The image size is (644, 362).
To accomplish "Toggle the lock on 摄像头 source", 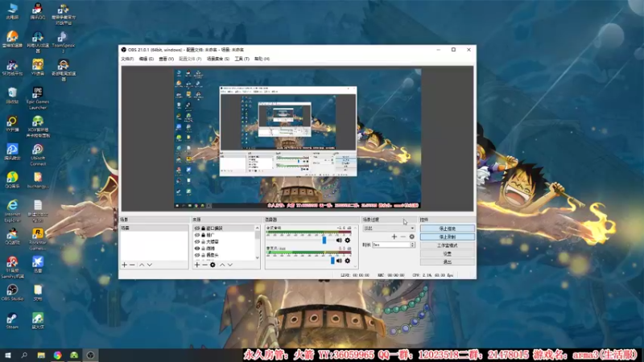I will 203,255.
